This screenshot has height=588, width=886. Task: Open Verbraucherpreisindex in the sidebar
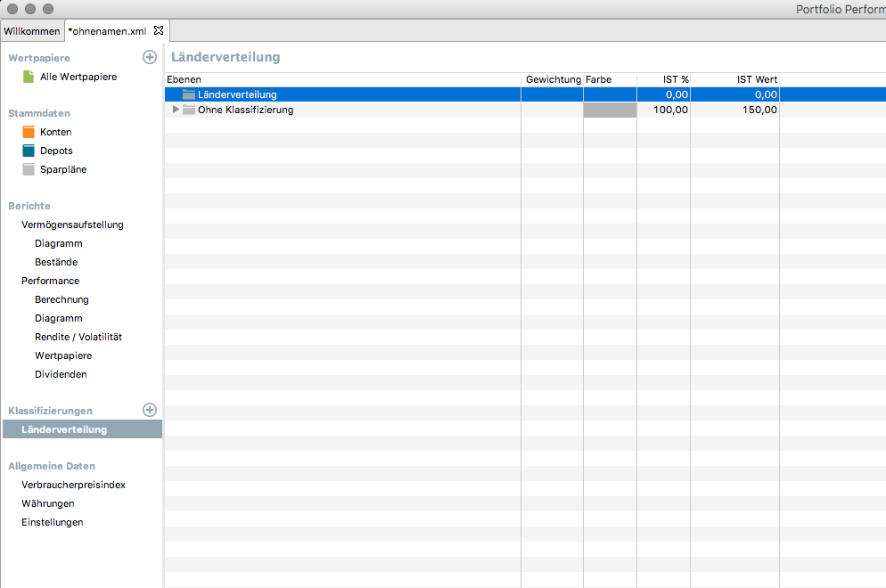pos(73,485)
